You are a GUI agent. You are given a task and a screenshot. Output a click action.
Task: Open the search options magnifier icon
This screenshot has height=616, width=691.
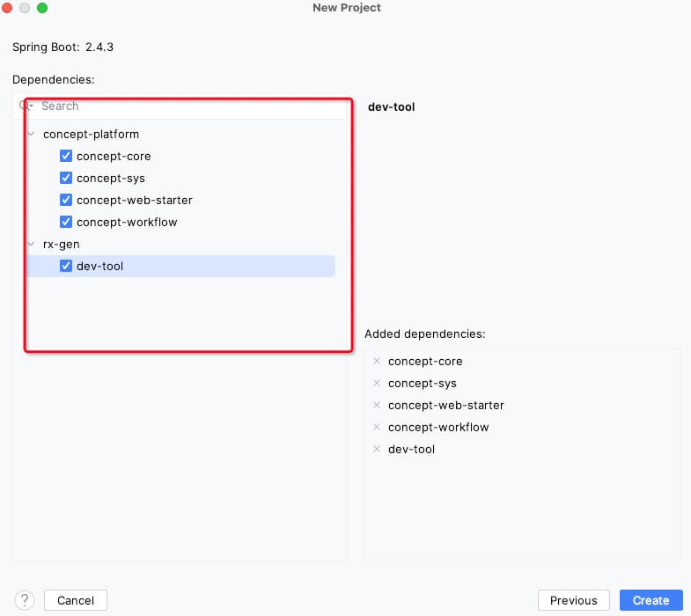click(26, 106)
